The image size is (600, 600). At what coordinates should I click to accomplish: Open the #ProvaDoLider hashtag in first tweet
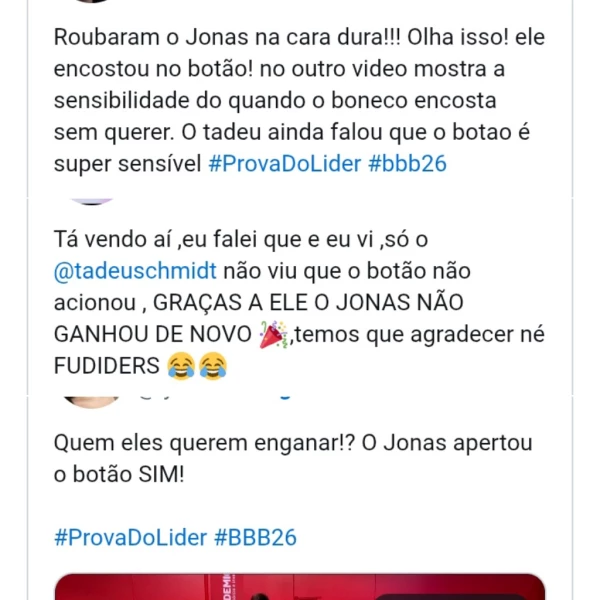tap(284, 164)
